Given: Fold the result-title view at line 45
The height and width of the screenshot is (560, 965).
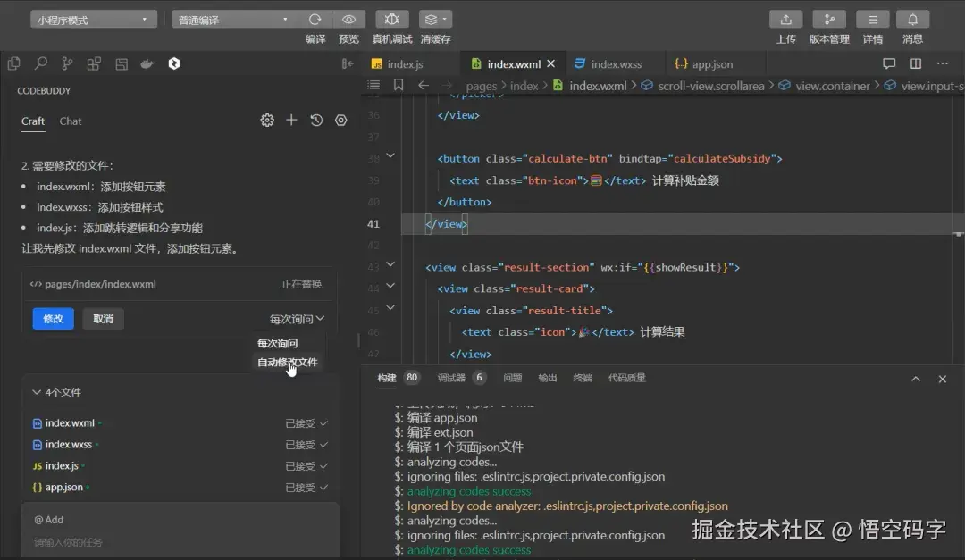Looking at the screenshot, I should [x=390, y=308].
